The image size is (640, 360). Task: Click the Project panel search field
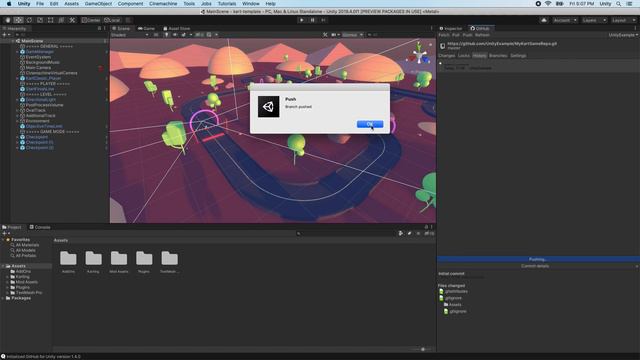pos(345,233)
